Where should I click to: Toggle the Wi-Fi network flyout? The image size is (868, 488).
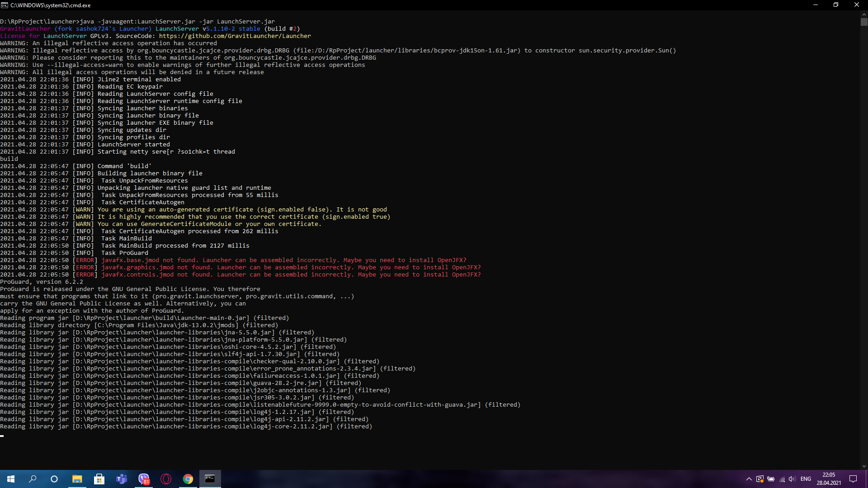click(x=781, y=480)
